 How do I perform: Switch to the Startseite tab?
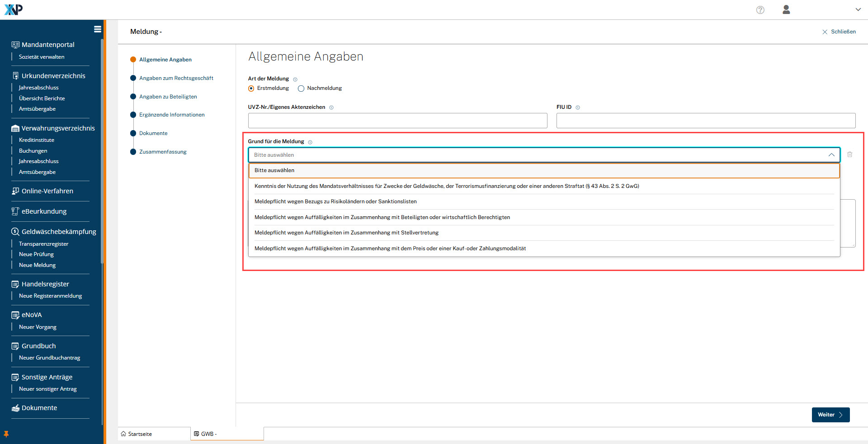[140, 434]
